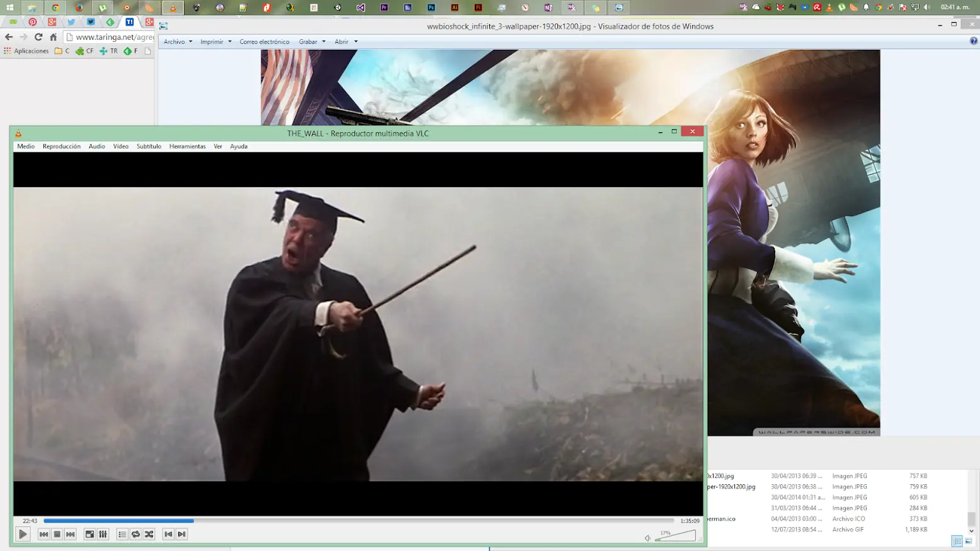Click the system volume tray icon
980x551 pixels.
point(926,8)
